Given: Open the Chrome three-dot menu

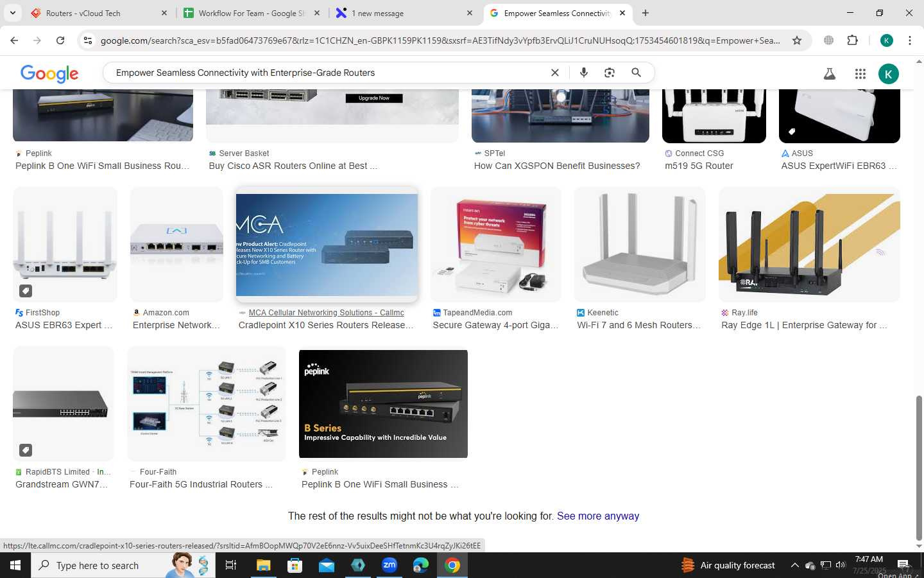Looking at the screenshot, I should pos(910,40).
